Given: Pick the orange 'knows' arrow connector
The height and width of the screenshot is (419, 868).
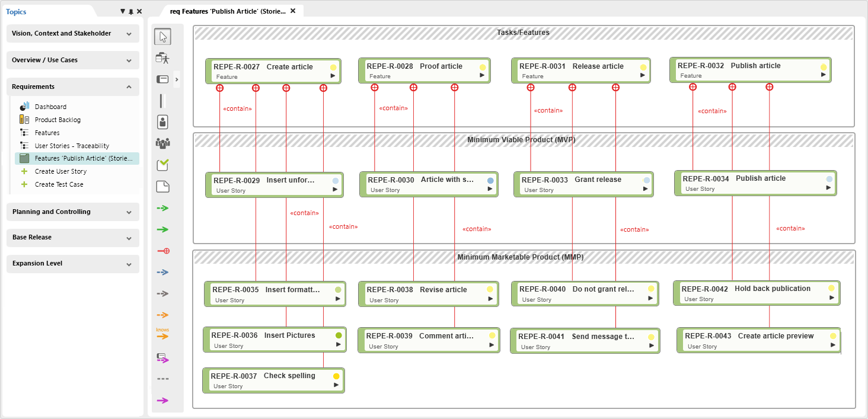Looking at the screenshot, I should click(162, 335).
